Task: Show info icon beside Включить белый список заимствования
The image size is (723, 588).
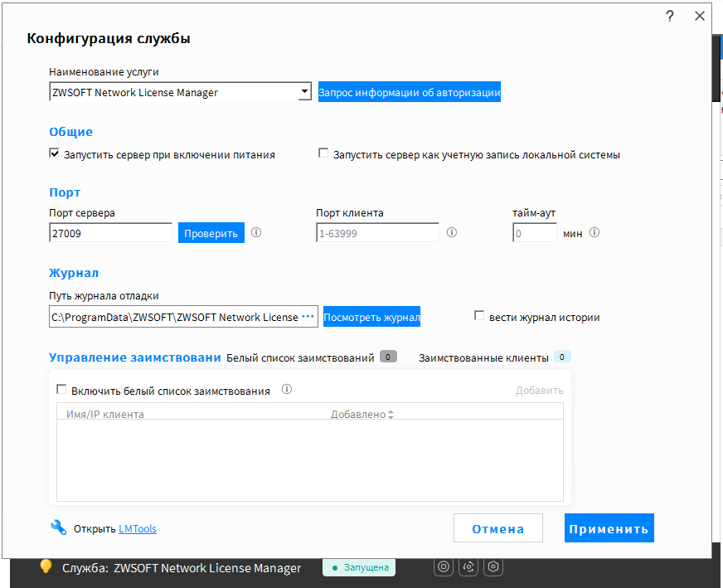Action: pyautogui.click(x=287, y=389)
